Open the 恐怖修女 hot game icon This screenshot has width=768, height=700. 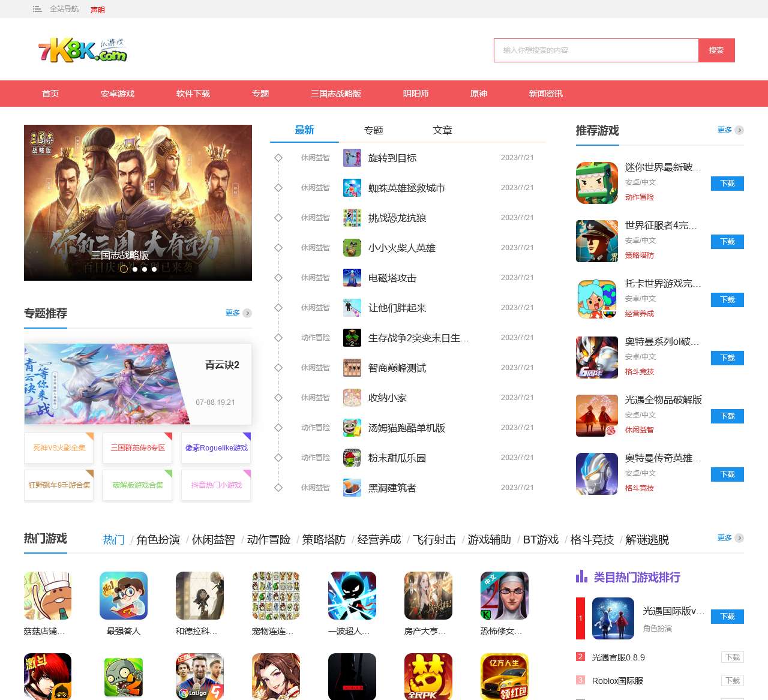505,596
